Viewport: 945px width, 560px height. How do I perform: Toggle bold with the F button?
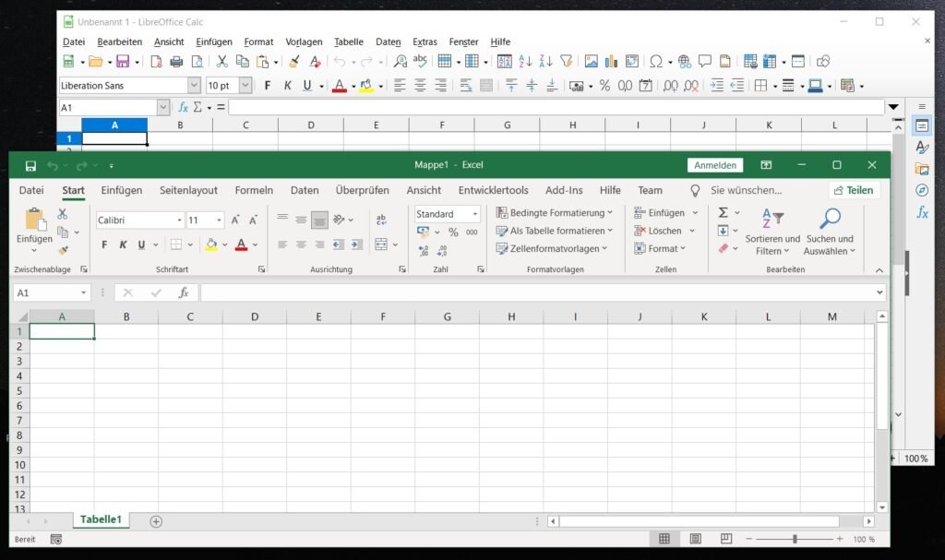(x=104, y=244)
